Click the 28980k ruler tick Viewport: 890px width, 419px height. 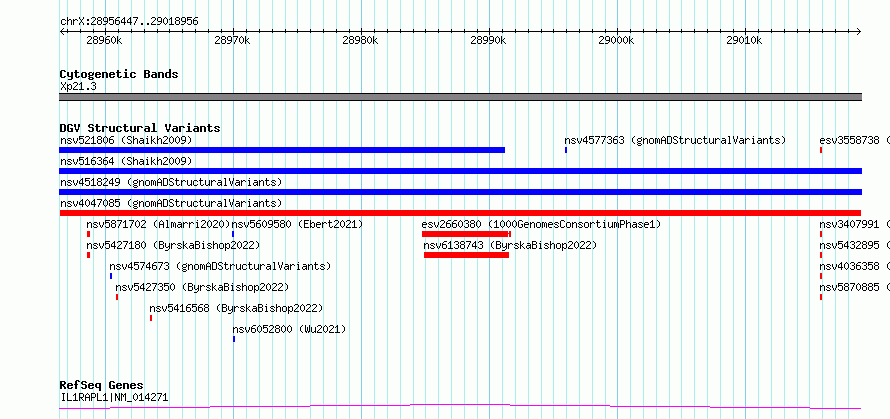pyautogui.click(x=362, y=41)
